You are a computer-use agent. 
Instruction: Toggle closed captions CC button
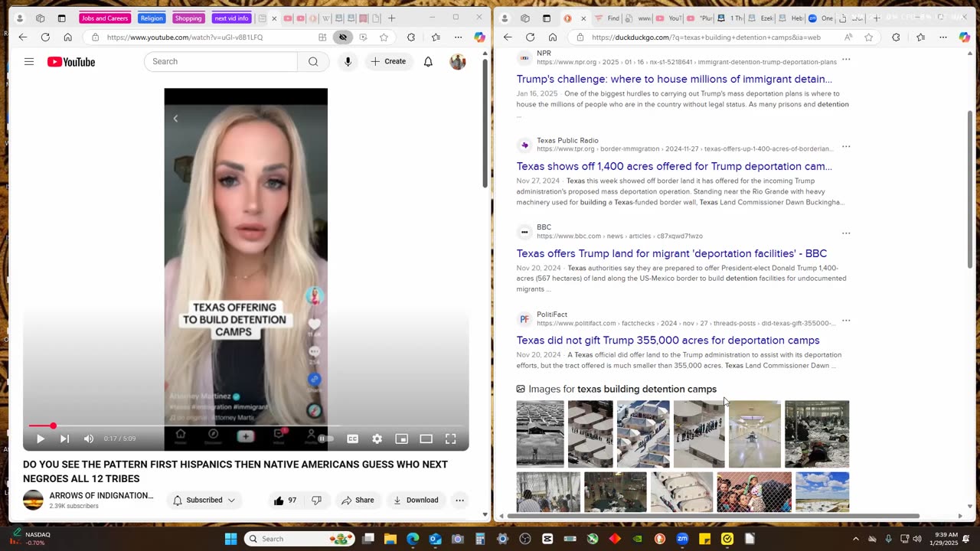pos(352,439)
